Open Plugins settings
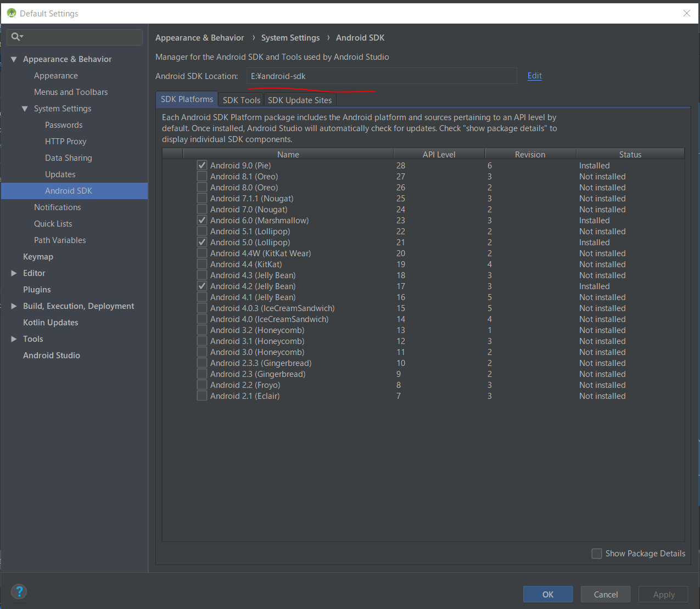This screenshot has width=700, height=609. coord(37,290)
